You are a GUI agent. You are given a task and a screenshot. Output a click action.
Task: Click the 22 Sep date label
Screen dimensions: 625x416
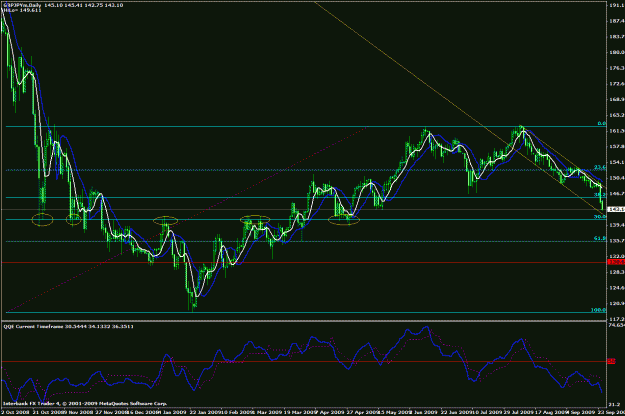point(610,413)
